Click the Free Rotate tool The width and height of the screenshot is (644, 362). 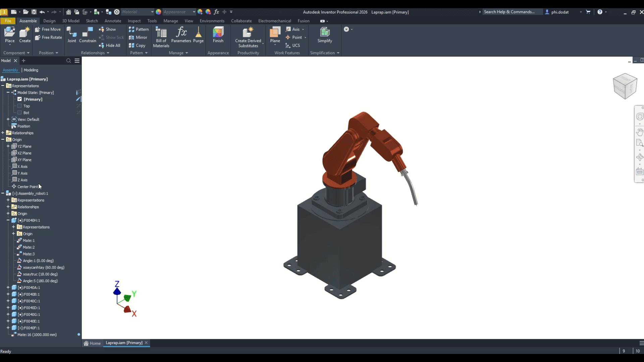point(49,37)
